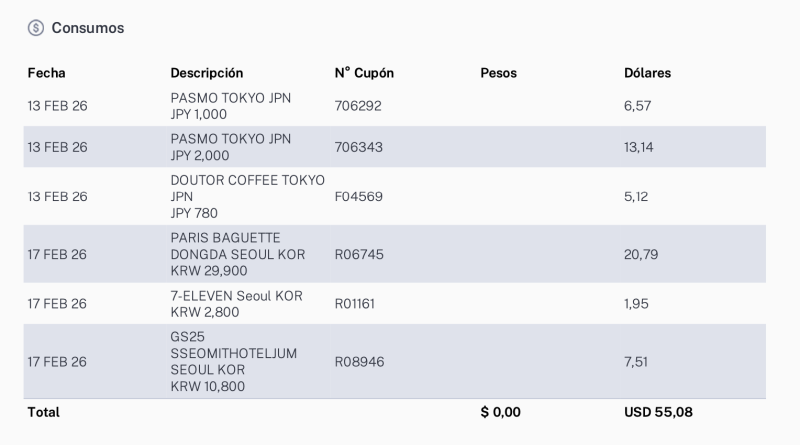Click the Pesos column header
Image resolution: width=800 pixels, height=445 pixels.
(498, 73)
